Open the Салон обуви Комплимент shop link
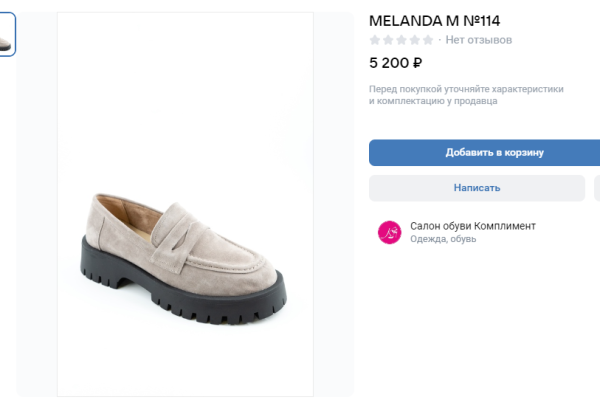This screenshot has width=600, height=400. 473,226
